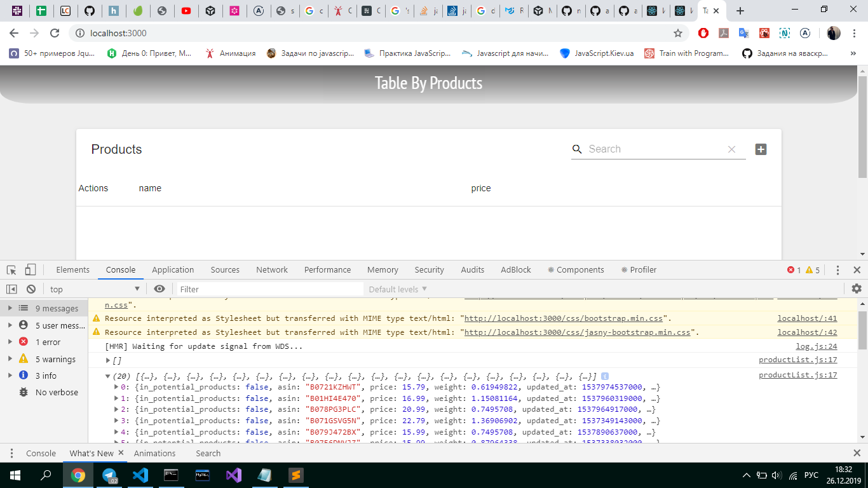The width and height of the screenshot is (868, 488).
Task: Open the drawer three-dot menu
Action: pos(11,453)
